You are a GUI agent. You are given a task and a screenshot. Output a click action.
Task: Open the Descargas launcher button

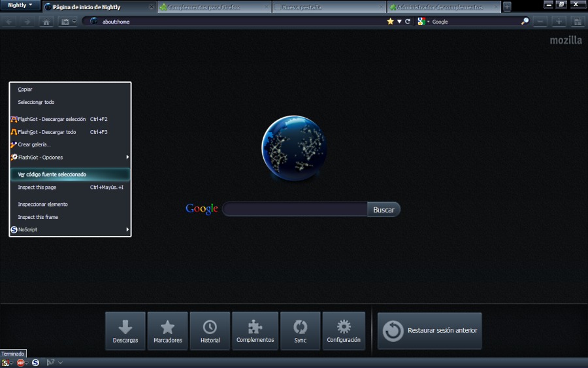pyautogui.click(x=125, y=331)
